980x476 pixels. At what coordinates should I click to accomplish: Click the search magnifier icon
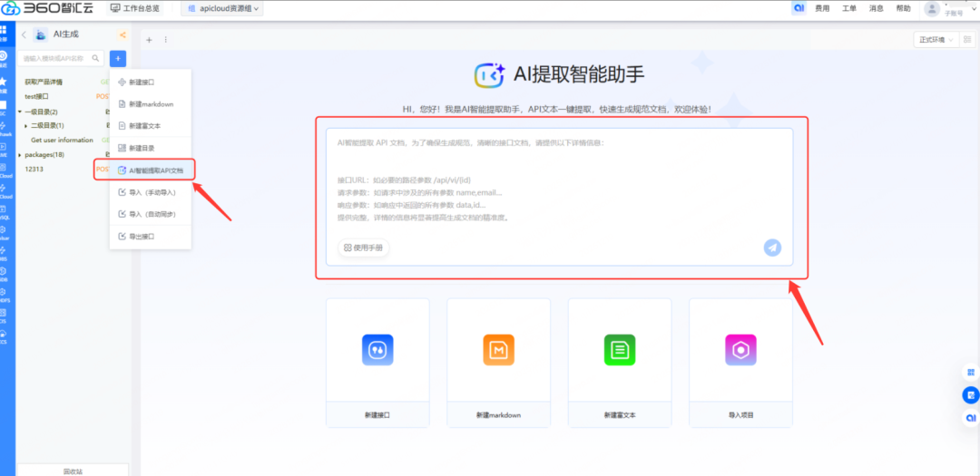coord(95,58)
